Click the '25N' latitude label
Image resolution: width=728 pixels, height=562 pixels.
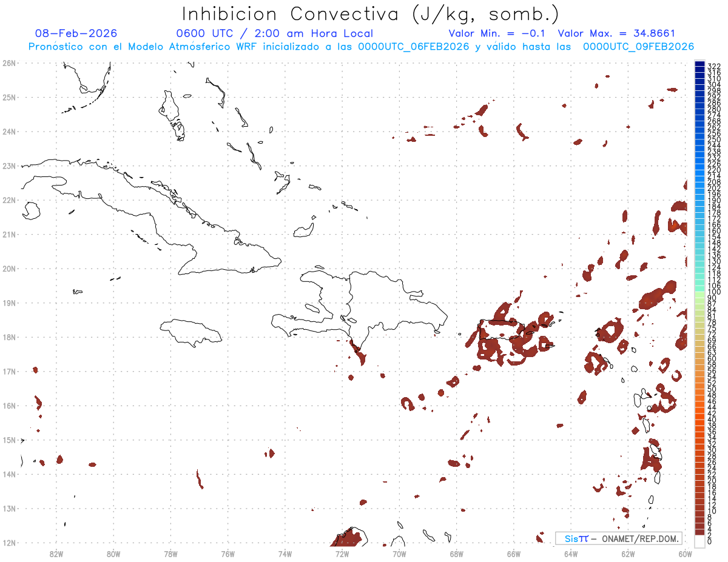click(9, 97)
